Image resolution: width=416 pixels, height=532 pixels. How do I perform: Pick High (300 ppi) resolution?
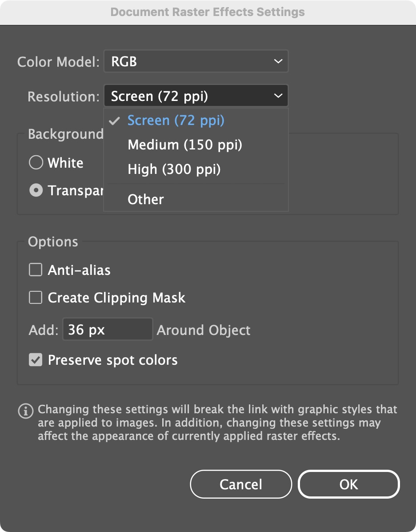[174, 169]
